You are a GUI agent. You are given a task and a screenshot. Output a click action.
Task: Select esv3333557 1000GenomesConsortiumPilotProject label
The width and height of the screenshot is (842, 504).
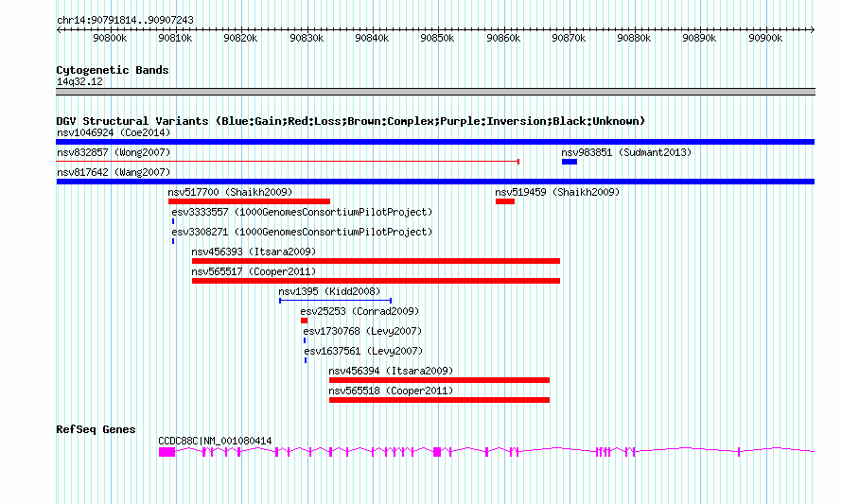point(302,212)
